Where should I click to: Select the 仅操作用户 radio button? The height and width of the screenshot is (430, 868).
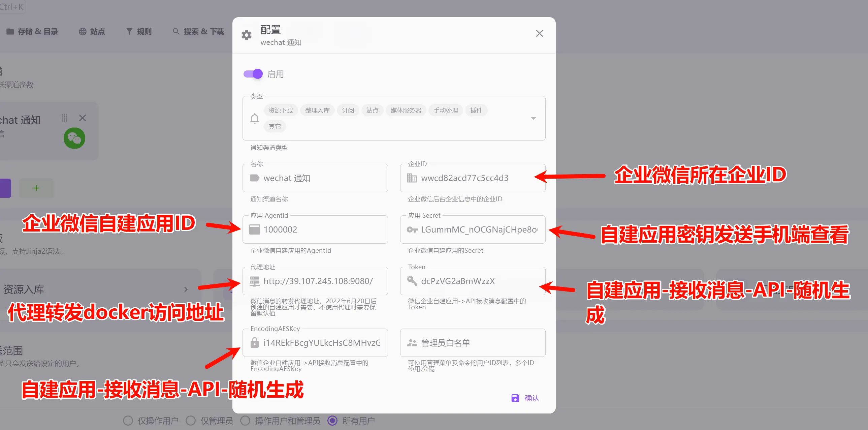[128, 421]
